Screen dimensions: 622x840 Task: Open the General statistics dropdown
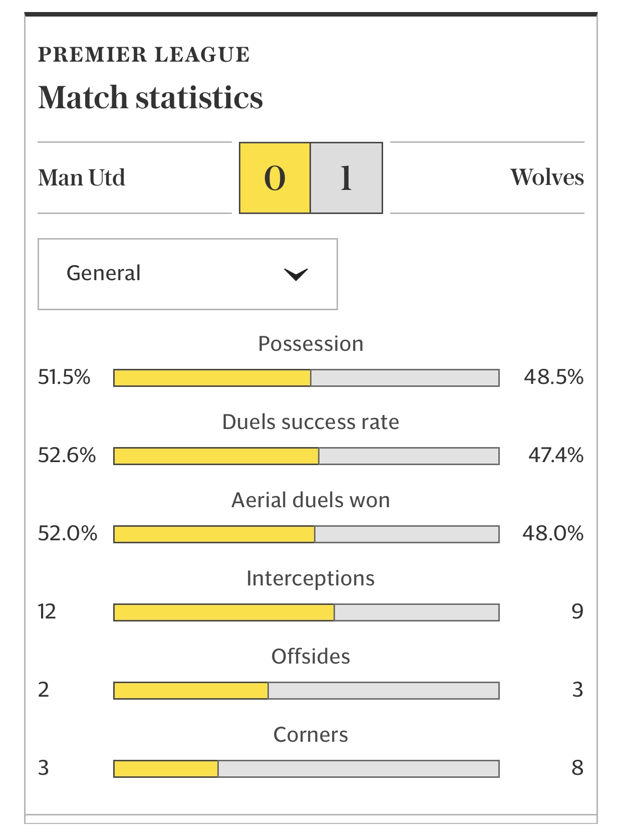187,274
